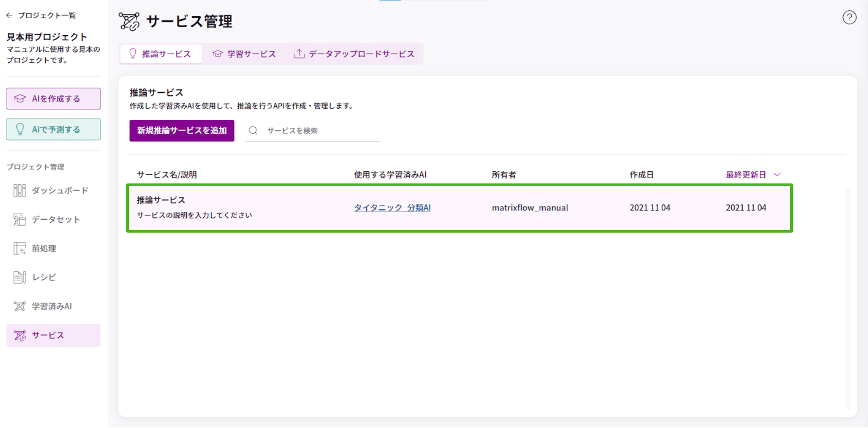Click the Recipe sidebar icon
Viewport: 868px width, 428px height.
tap(19, 277)
